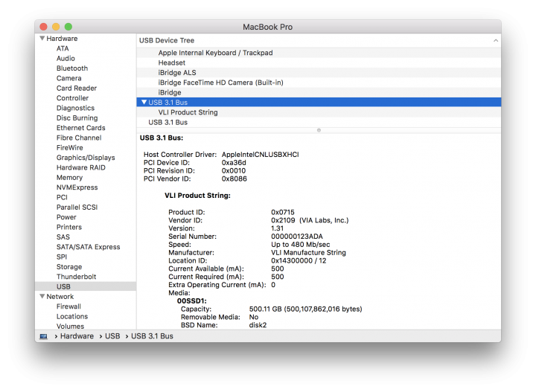Select the Headset USB device

coord(319,62)
